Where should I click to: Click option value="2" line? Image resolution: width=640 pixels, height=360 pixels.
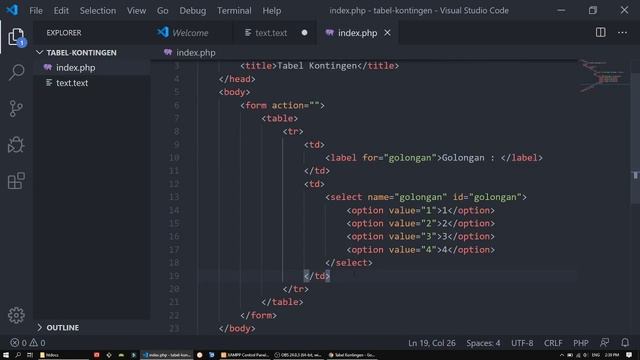pyautogui.click(x=420, y=223)
